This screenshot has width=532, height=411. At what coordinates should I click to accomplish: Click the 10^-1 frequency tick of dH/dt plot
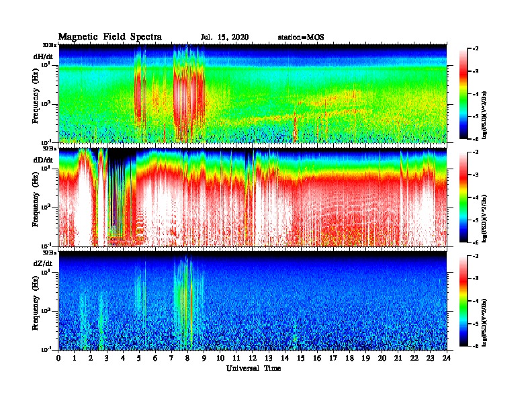click(45, 142)
